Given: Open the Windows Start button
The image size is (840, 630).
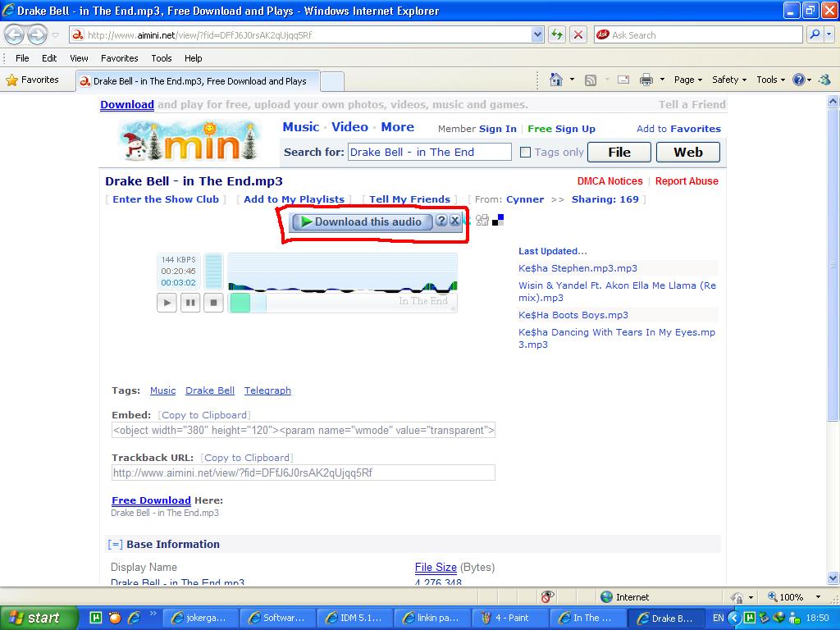Looking at the screenshot, I should (x=39, y=618).
